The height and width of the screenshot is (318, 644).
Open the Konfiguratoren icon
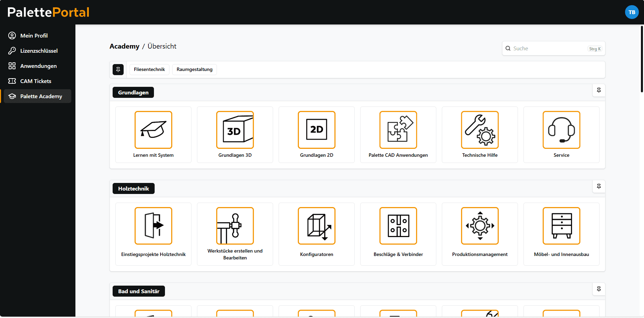click(316, 226)
